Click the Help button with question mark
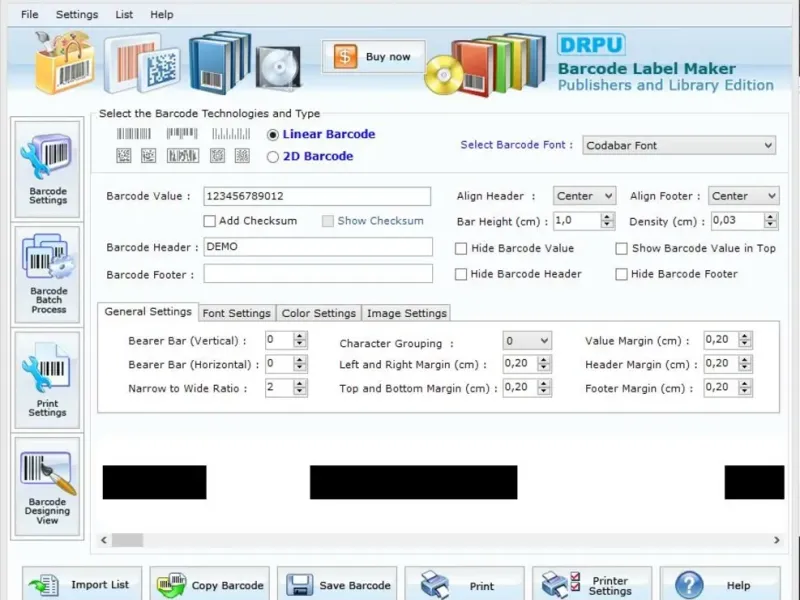The height and width of the screenshot is (600, 800). pyautogui.click(x=720, y=585)
